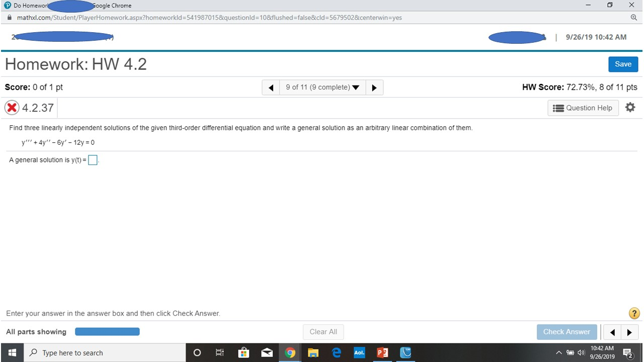
Task: Launch Microsoft Edge from the taskbar
Action: click(336, 352)
